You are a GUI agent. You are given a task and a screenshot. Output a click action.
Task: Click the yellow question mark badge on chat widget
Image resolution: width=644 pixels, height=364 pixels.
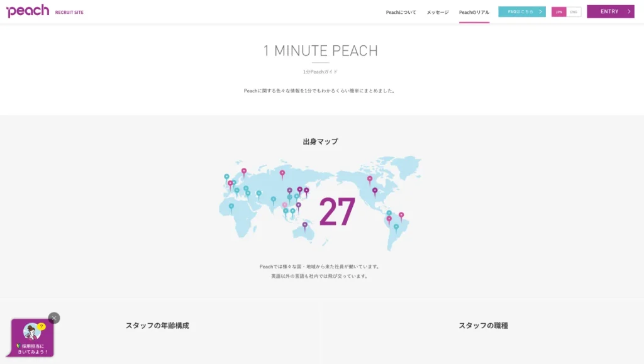[41, 326]
